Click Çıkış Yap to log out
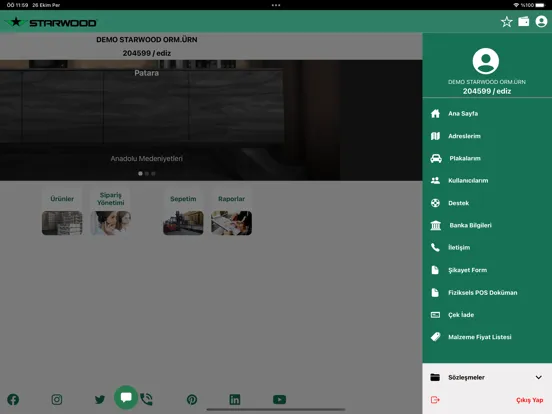The width and height of the screenshot is (552, 414). (529, 400)
